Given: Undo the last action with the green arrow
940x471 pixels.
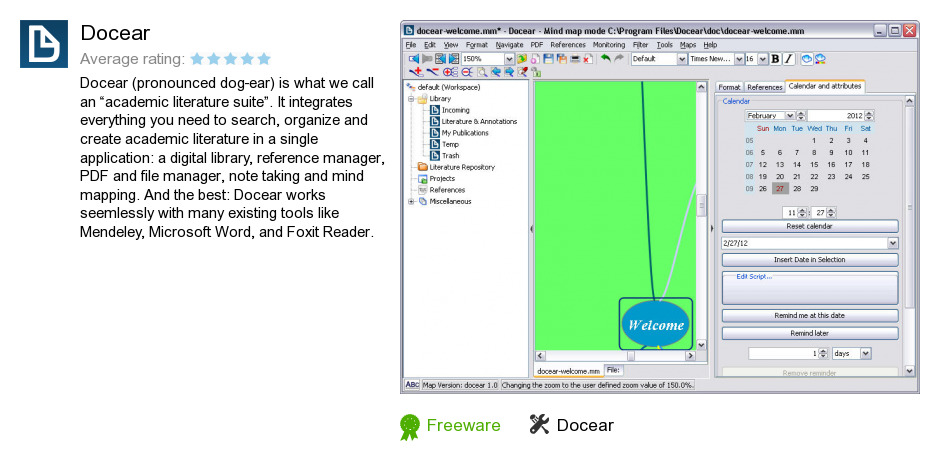Looking at the screenshot, I should [605, 58].
